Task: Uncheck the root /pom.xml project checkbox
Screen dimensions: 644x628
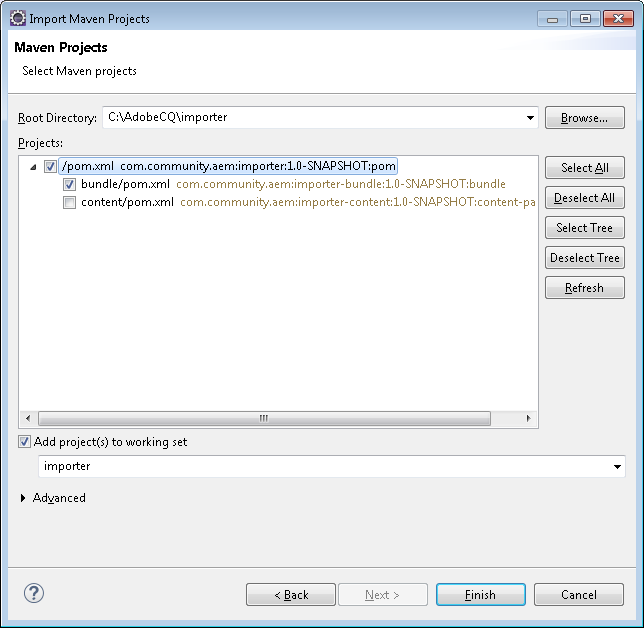Action: click(x=50, y=166)
